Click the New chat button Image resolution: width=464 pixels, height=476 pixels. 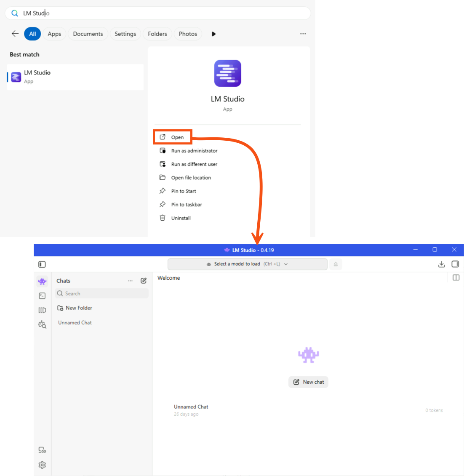point(308,382)
